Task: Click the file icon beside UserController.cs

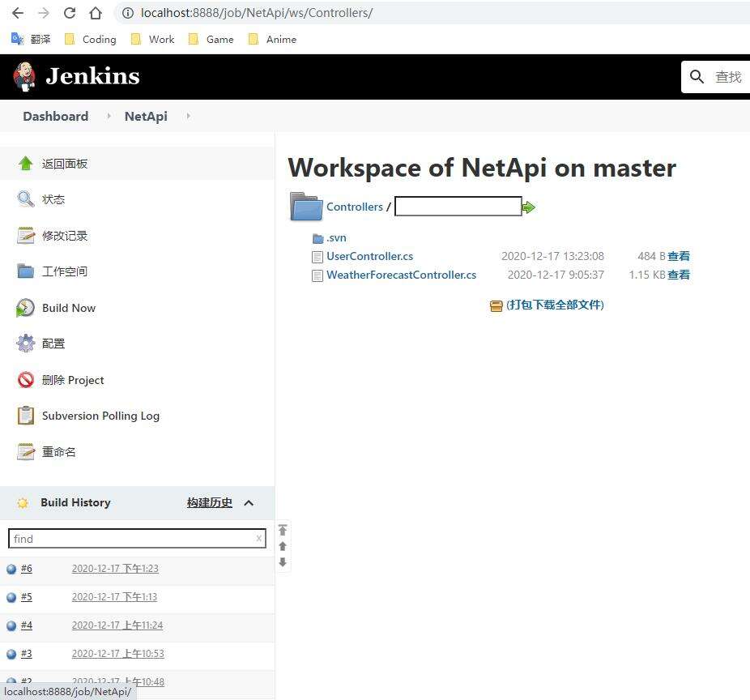Action: (317, 257)
